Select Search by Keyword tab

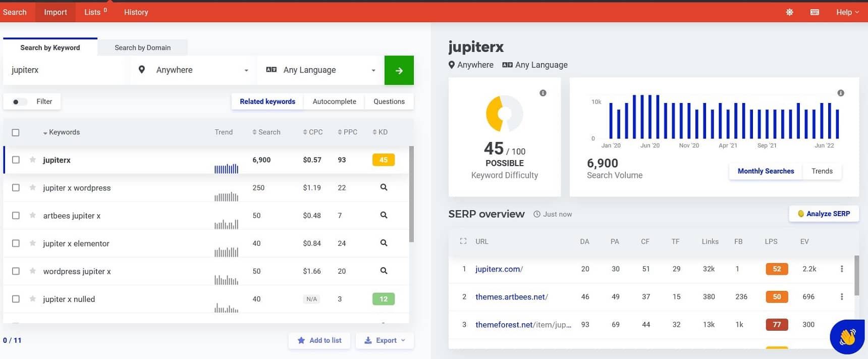[x=50, y=47]
